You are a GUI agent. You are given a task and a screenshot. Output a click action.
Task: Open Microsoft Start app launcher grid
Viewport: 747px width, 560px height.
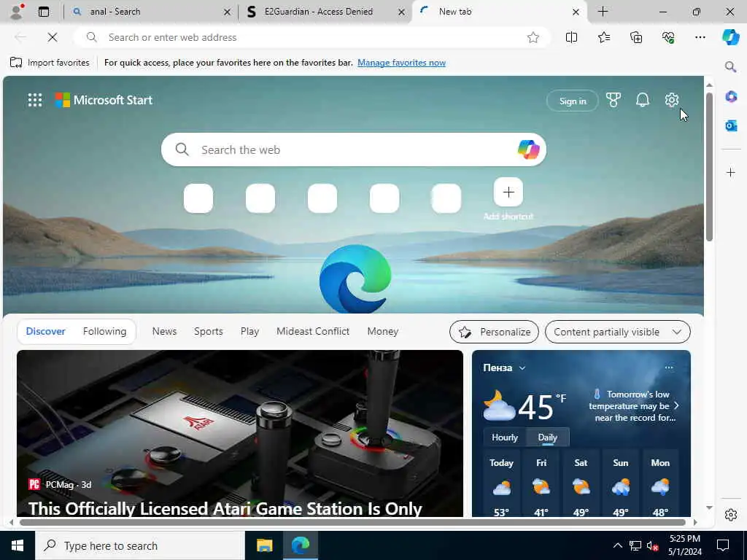pos(35,100)
